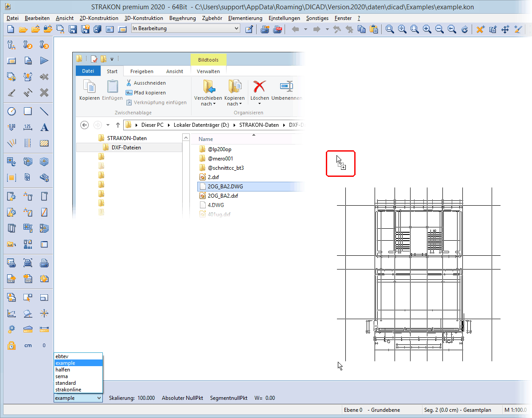The image size is (532, 418).
Task: Select the line drawing tool
Action: pyautogui.click(x=44, y=111)
